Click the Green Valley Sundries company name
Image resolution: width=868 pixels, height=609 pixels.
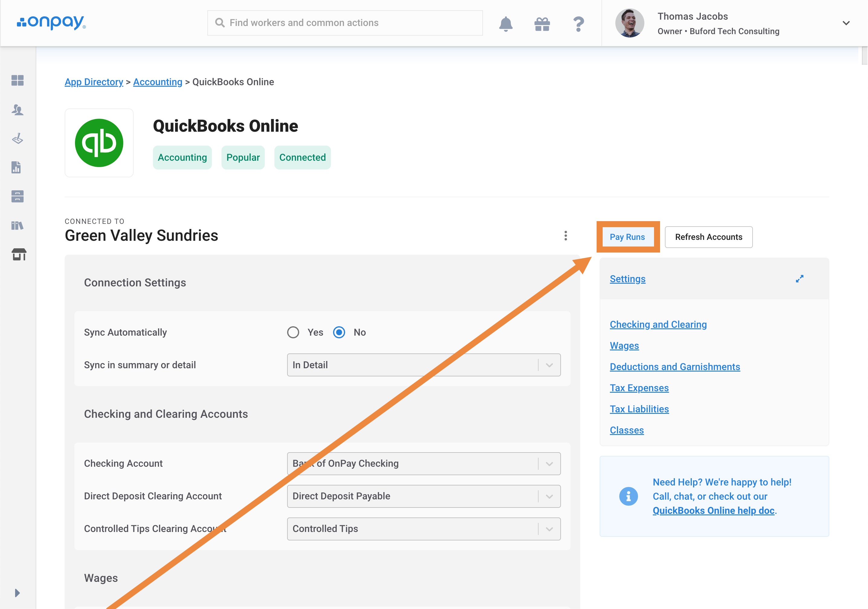click(141, 236)
